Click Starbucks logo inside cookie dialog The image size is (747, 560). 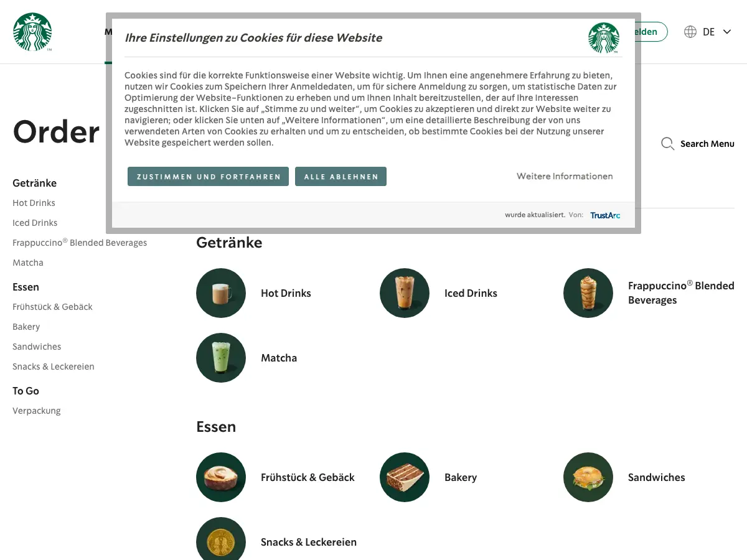(x=604, y=38)
